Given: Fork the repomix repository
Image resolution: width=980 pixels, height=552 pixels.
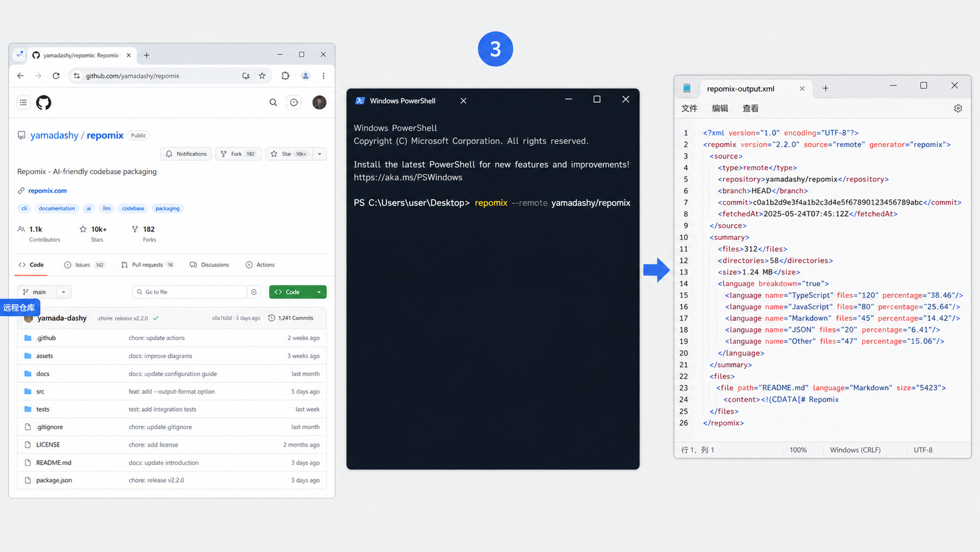Looking at the screenshot, I should (237, 154).
